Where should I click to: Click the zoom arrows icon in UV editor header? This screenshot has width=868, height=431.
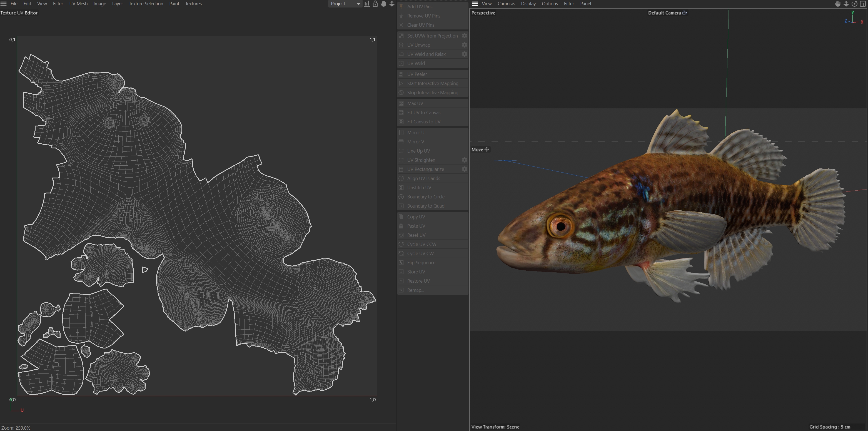(392, 4)
